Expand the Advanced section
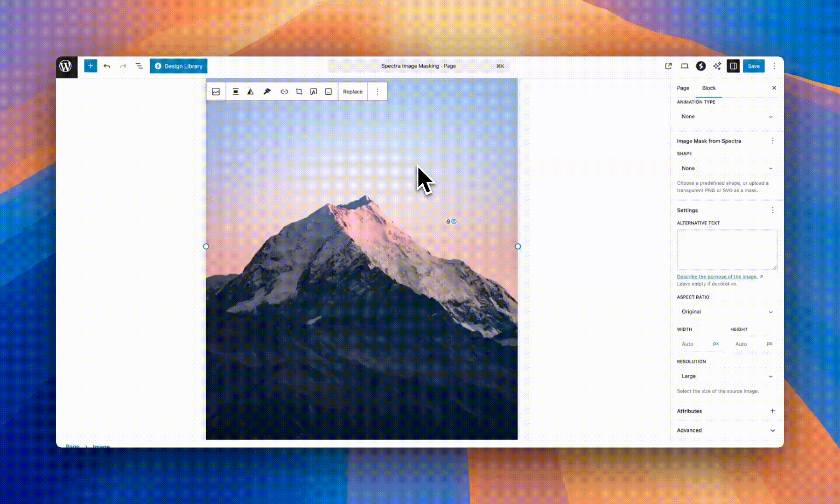 (726, 430)
